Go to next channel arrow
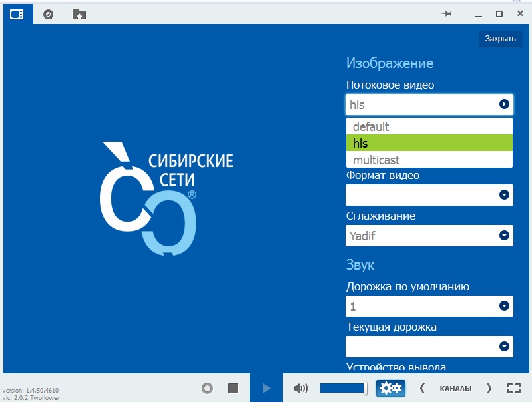 point(489,388)
